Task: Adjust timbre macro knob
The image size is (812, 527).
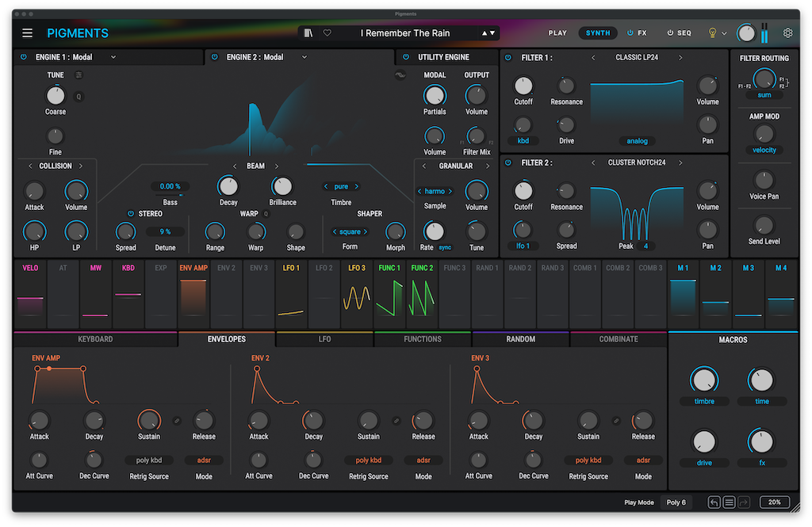Action: point(704,380)
